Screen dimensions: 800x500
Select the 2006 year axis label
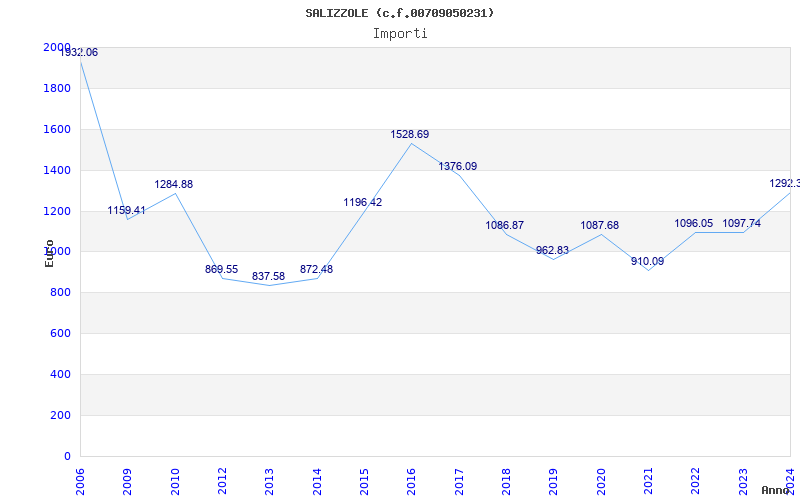point(80,480)
